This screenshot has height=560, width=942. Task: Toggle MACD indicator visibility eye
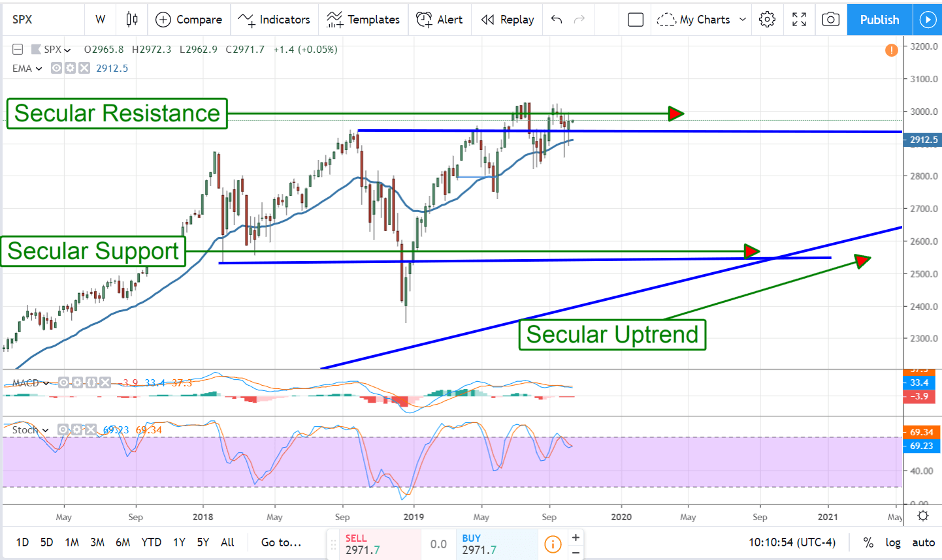tap(64, 382)
